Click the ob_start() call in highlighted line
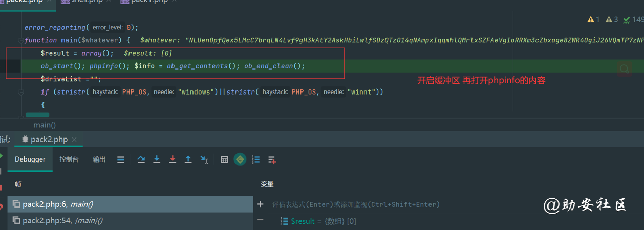 tap(63, 66)
